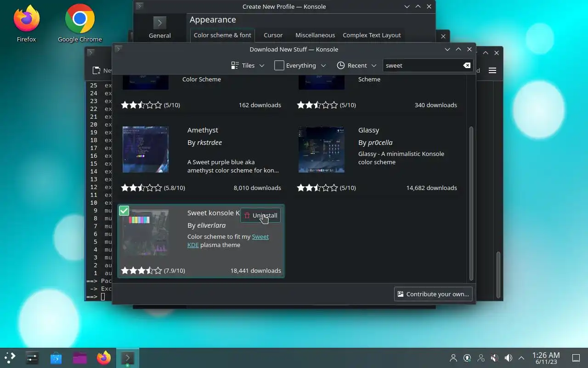Click the Appearance heading in profile dialog
The height and width of the screenshot is (368, 588).
coord(213,20)
